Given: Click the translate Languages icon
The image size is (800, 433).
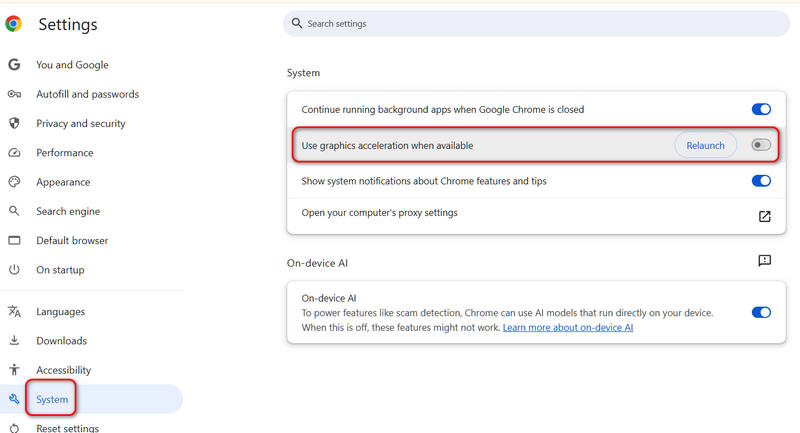Looking at the screenshot, I should click(14, 311).
